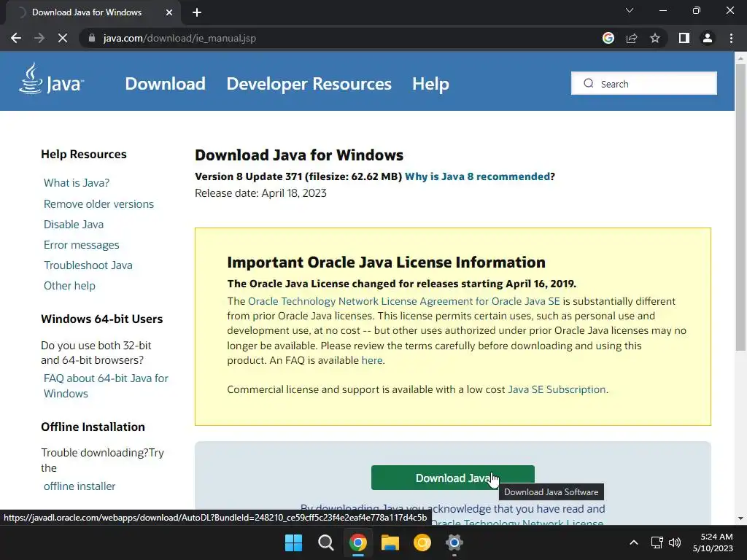The image size is (747, 560).
Task: Open Developer Resources in Java header
Action: click(x=309, y=84)
